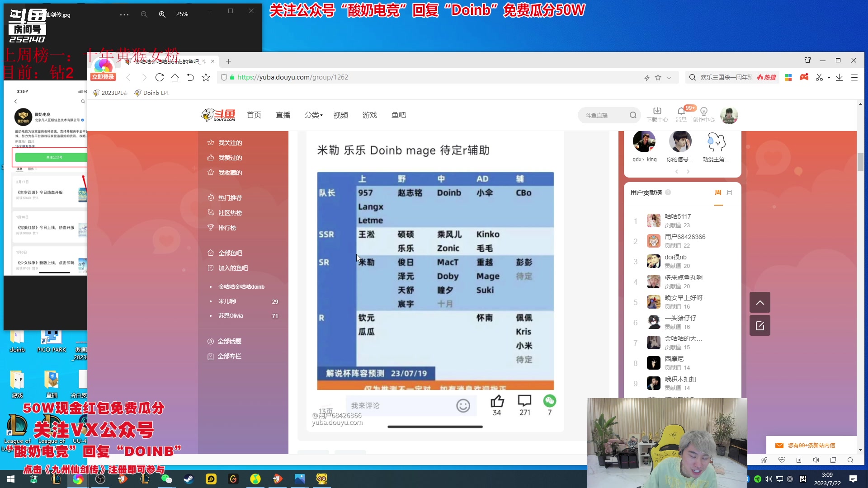The height and width of the screenshot is (488, 868).
Task: Open browser downloads icon in toolbar
Action: pyautogui.click(x=839, y=77)
